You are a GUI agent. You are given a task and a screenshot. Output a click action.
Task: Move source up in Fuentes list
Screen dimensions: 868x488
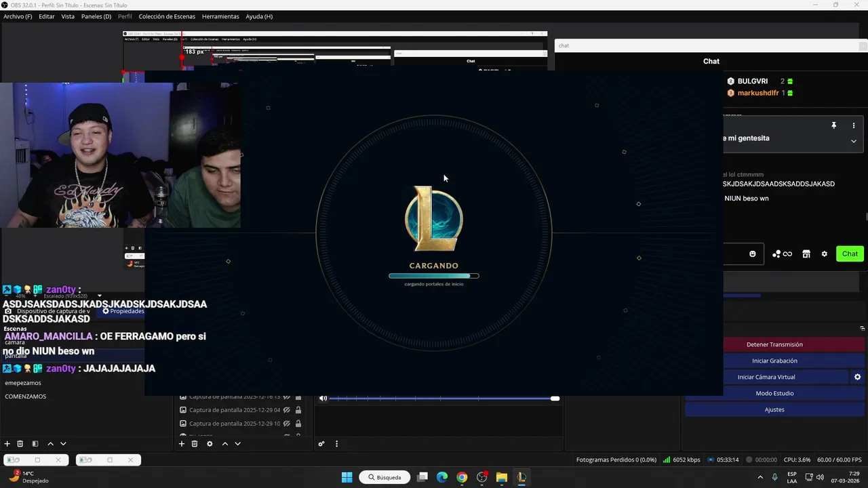(x=225, y=444)
